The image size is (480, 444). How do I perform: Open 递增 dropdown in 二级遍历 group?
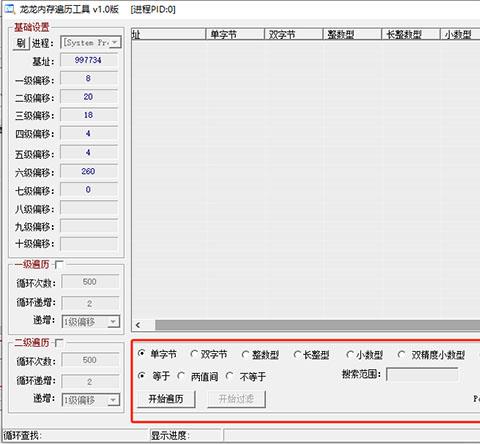[x=91, y=400]
